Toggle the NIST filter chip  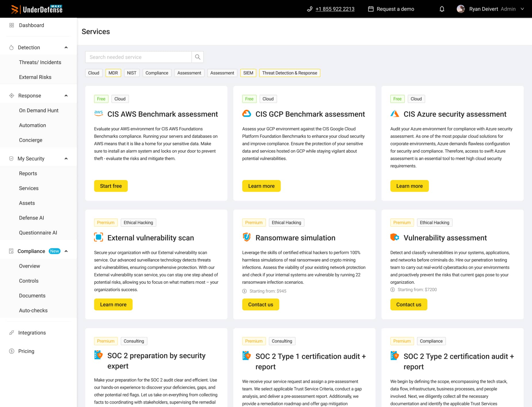(x=132, y=73)
